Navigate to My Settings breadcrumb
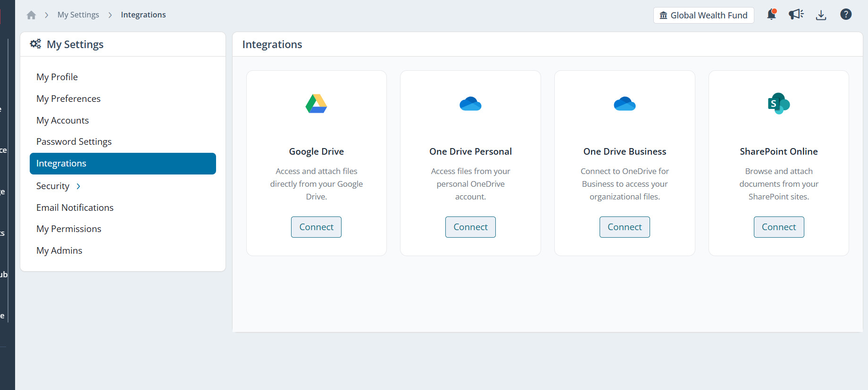The height and width of the screenshot is (390, 868). pos(78,15)
